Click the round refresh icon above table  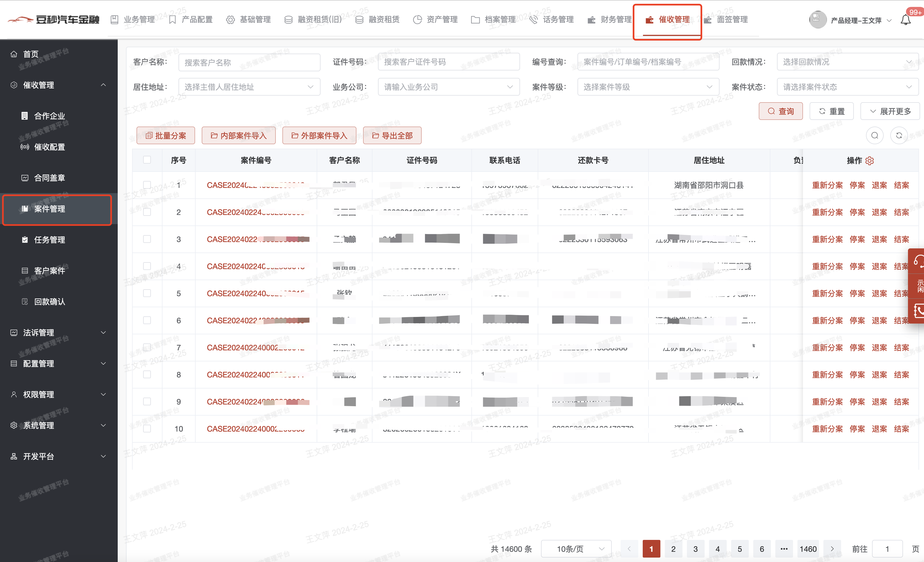point(899,135)
